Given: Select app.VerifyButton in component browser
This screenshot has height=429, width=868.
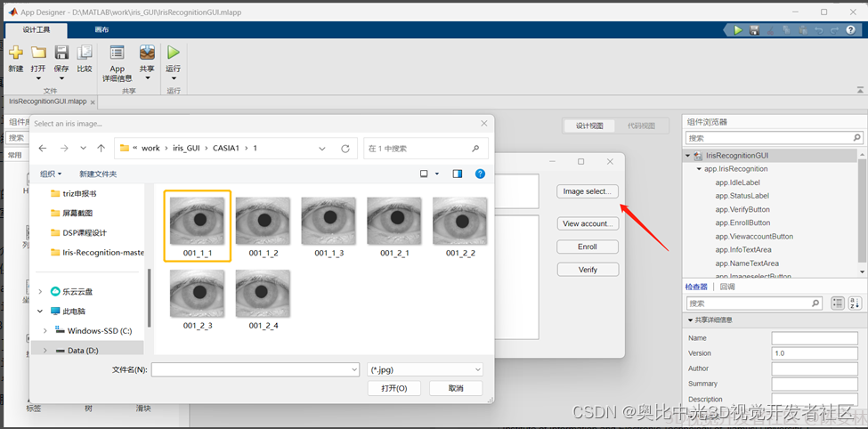Looking at the screenshot, I should 742,209.
